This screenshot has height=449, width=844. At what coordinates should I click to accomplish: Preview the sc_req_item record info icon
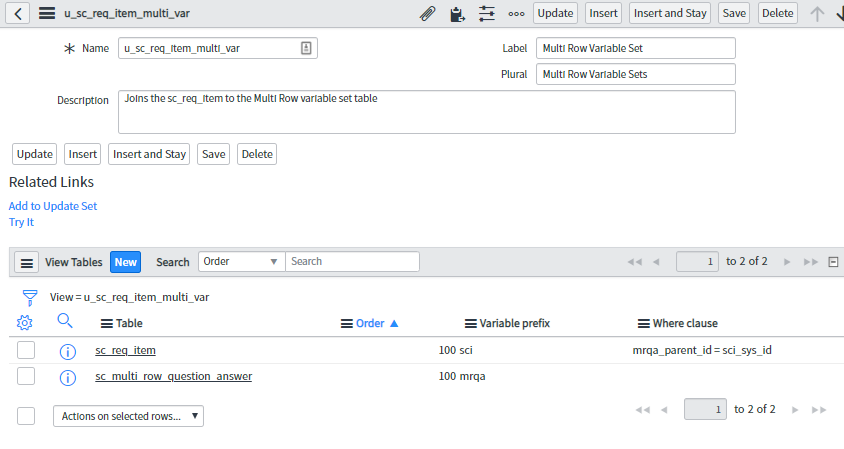(x=68, y=351)
